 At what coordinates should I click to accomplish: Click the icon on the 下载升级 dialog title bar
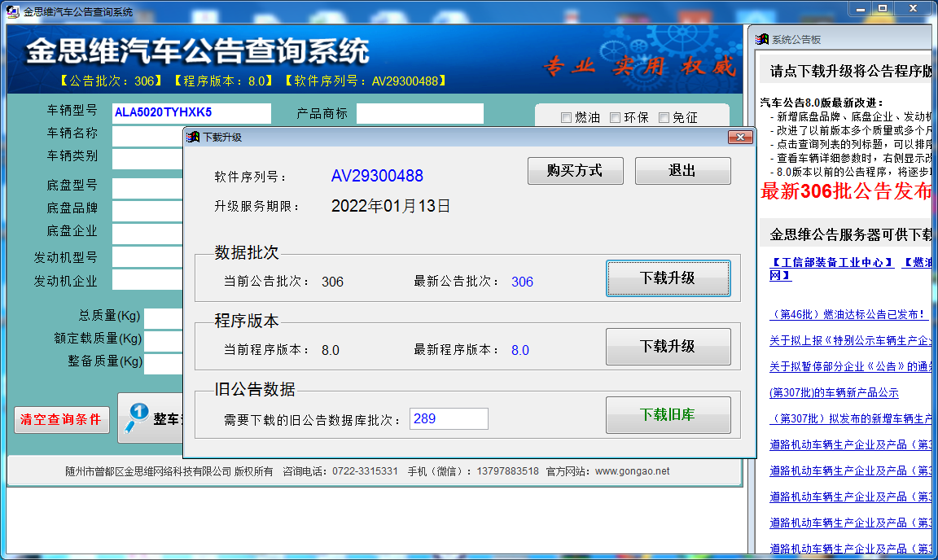click(x=192, y=137)
